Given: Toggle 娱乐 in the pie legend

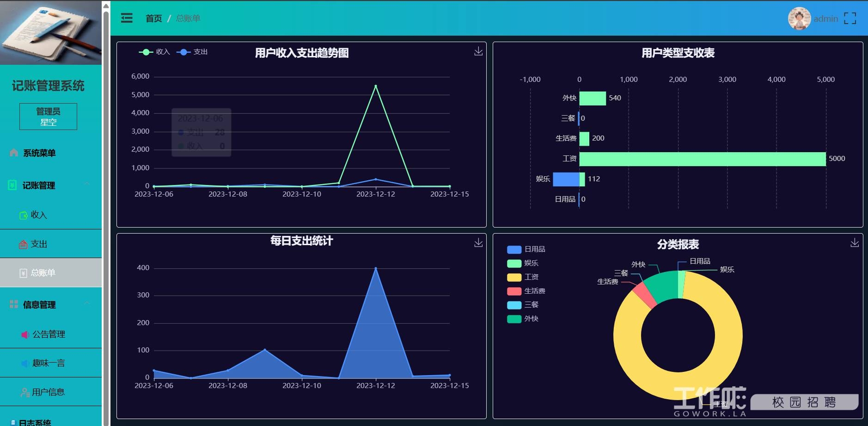Looking at the screenshot, I should [x=523, y=263].
